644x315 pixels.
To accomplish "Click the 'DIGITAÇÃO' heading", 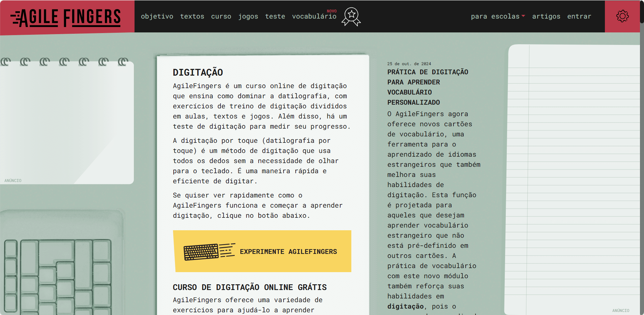I will point(198,73).
